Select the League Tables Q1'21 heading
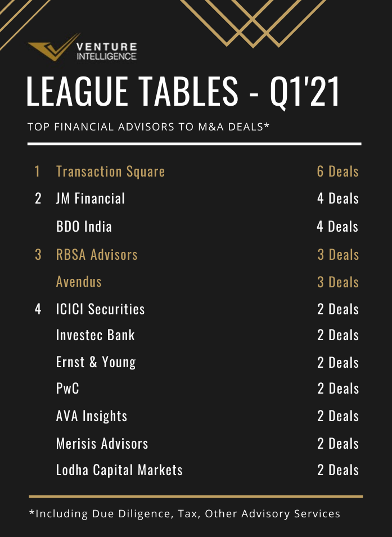The height and width of the screenshot is (537, 392). pos(183,91)
